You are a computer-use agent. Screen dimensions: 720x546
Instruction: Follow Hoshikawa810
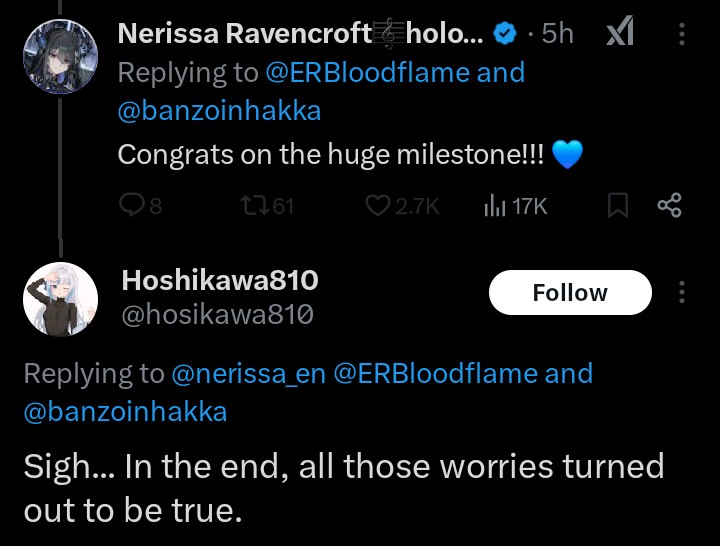point(570,292)
